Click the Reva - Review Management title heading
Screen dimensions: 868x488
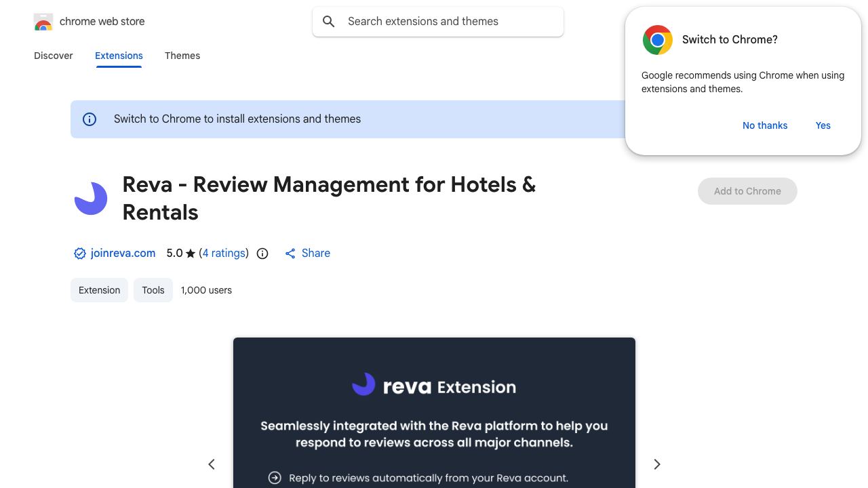pos(329,198)
